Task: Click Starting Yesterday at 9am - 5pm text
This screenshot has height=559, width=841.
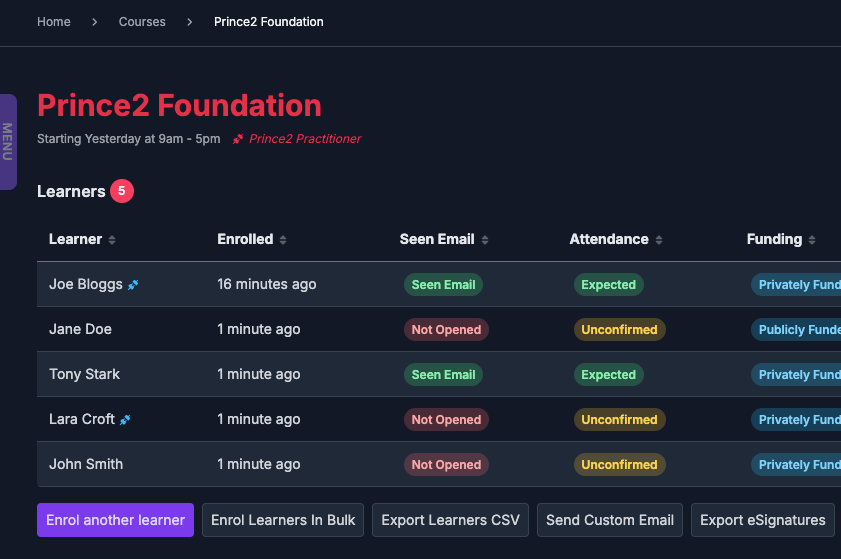Action: pos(129,139)
